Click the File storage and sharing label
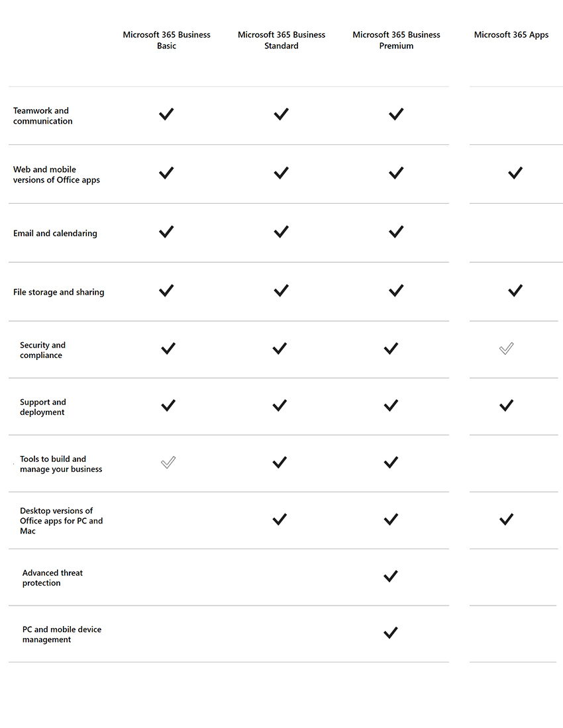The height and width of the screenshot is (728, 563). (58, 292)
